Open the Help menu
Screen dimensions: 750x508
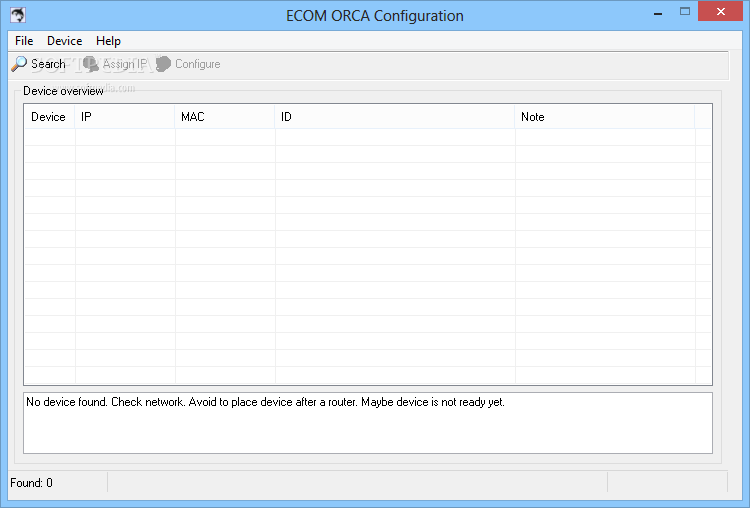coord(108,41)
